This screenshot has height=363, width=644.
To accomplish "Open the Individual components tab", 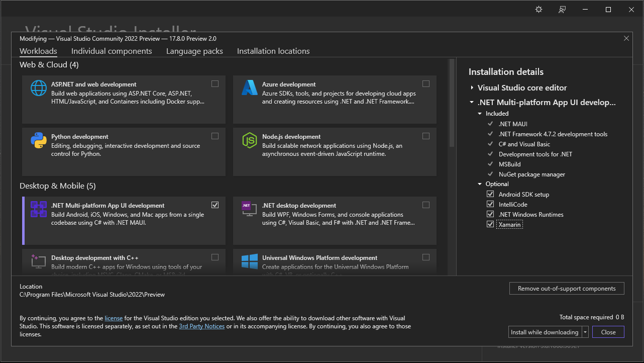I will click(112, 51).
